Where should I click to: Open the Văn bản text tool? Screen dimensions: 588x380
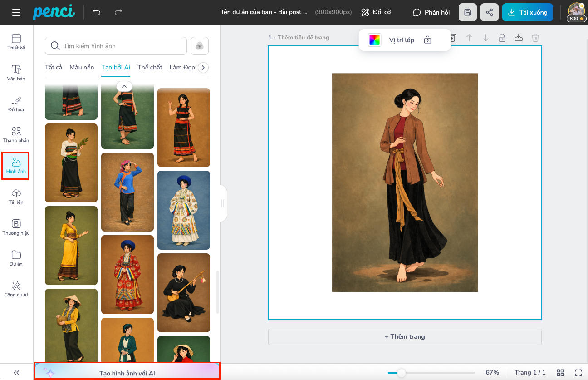click(16, 73)
